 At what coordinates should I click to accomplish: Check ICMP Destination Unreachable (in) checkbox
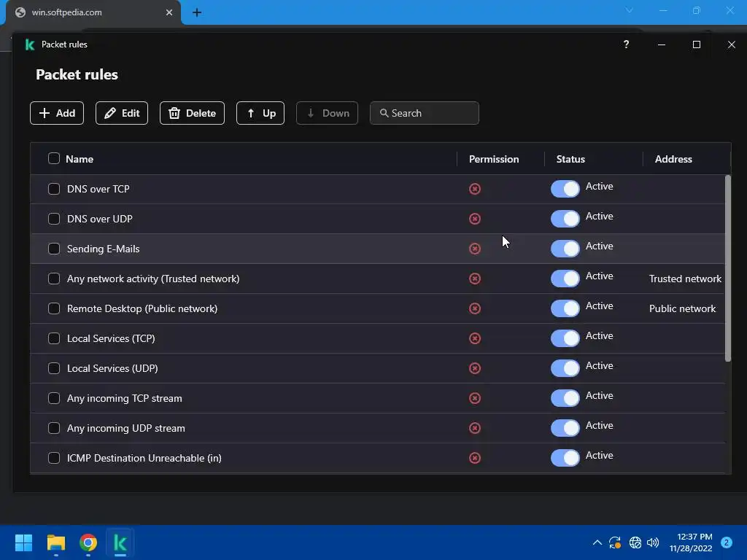54,458
